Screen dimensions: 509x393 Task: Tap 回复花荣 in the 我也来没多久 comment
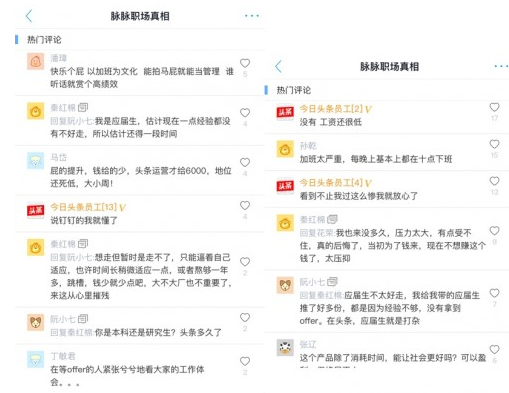(x=317, y=233)
